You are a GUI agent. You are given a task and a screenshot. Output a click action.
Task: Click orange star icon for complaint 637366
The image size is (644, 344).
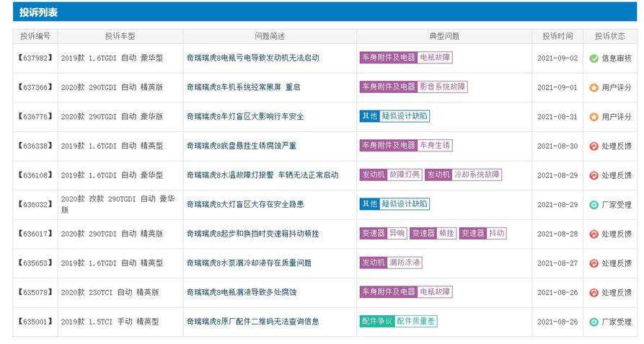pos(594,87)
